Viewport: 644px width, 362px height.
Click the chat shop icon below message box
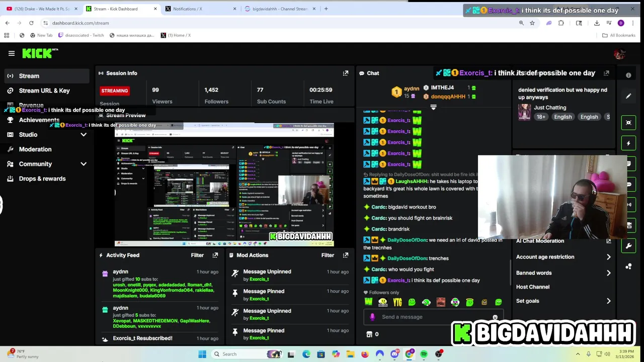point(369,334)
